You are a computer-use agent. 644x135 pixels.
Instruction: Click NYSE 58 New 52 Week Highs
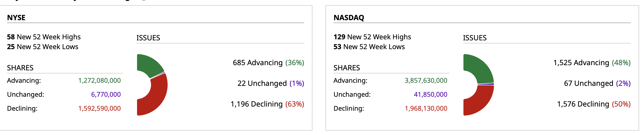click(x=44, y=37)
